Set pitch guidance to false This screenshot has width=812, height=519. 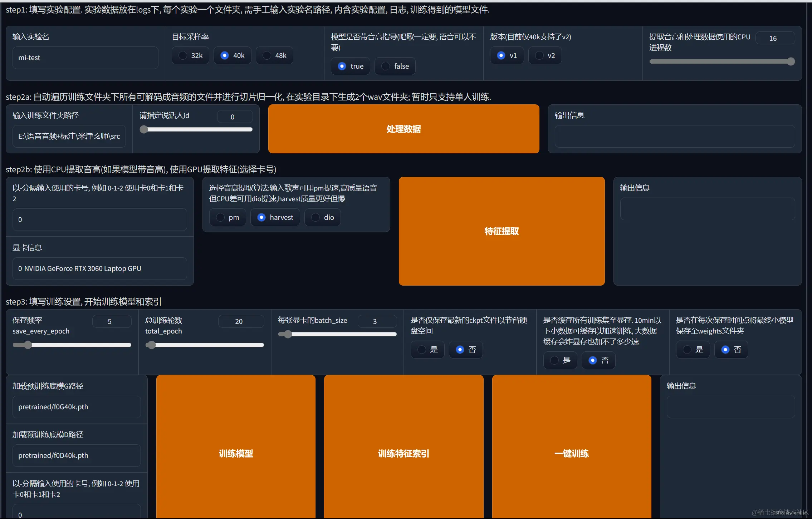385,66
